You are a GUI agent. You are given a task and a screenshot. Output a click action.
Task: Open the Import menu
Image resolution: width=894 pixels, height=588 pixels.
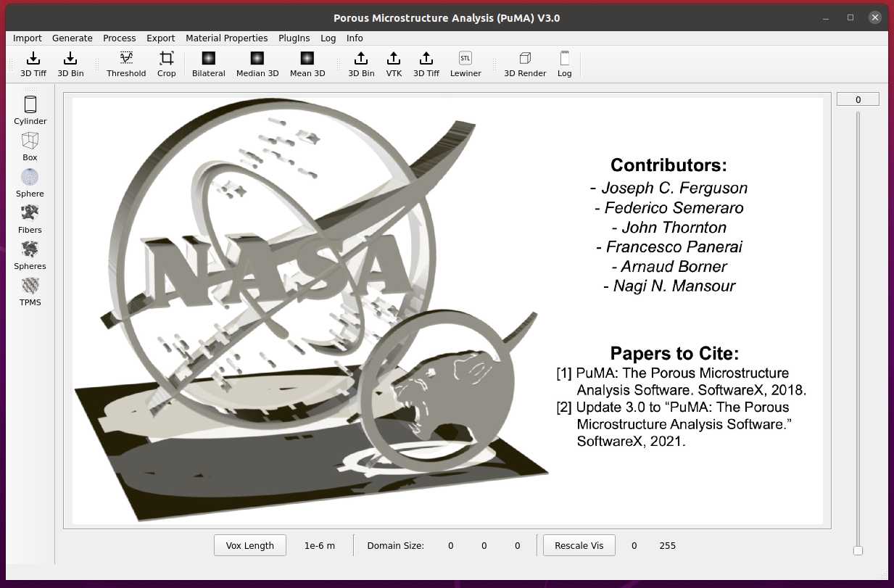tap(28, 38)
